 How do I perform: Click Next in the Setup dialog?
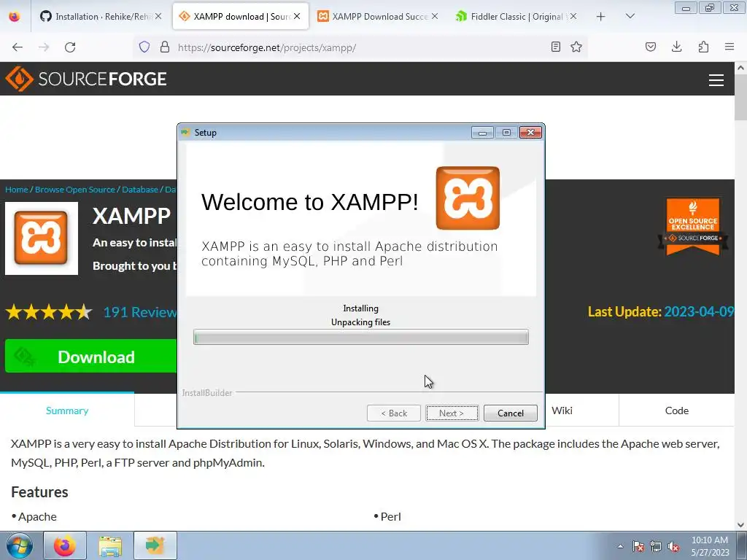452,413
